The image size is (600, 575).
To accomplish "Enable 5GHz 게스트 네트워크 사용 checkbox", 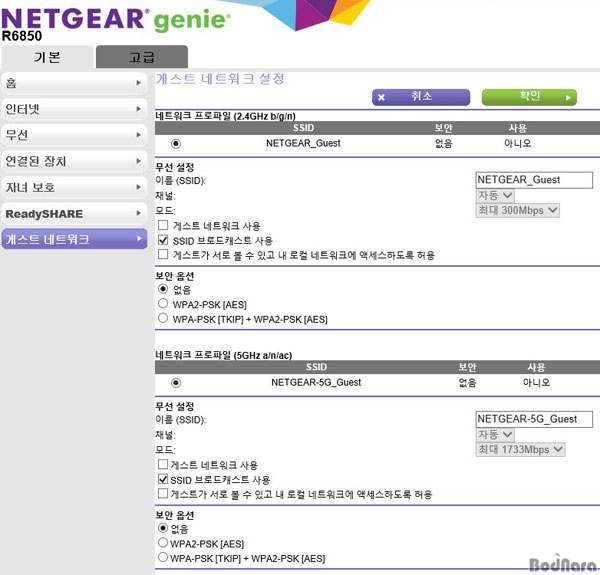I will pos(163,464).
